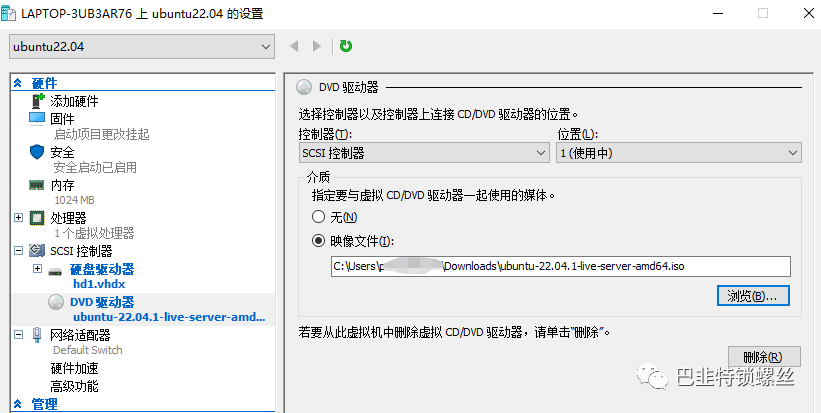Click the 启动项目更改挂起 text
The height and width of the screenshot is (413, 821).
coord(102,135)
